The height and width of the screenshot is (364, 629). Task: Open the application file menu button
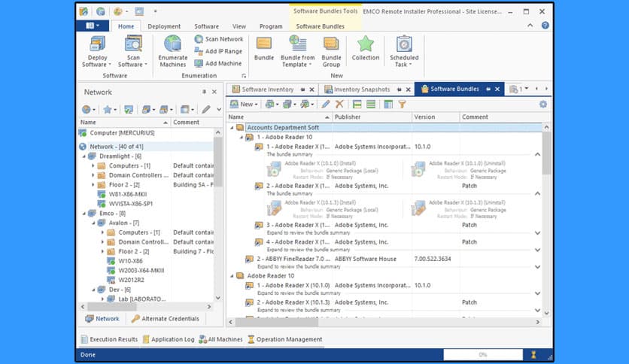tap(93, 26)
